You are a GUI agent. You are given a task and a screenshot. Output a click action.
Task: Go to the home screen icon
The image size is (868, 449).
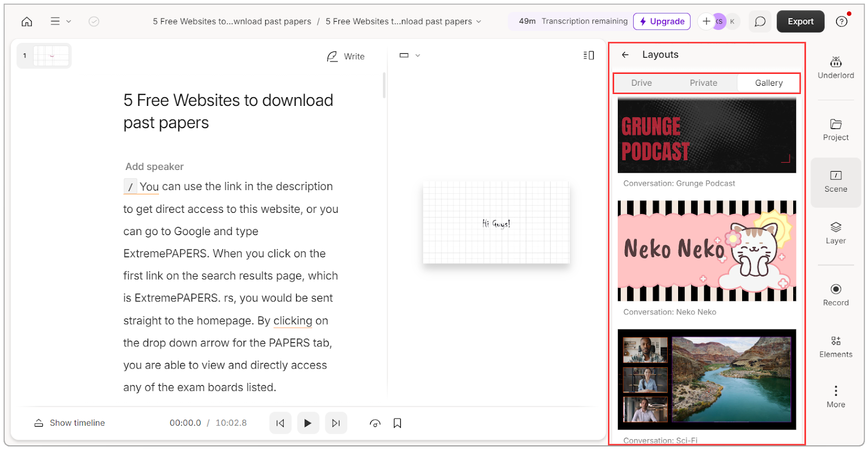(27, 22)
